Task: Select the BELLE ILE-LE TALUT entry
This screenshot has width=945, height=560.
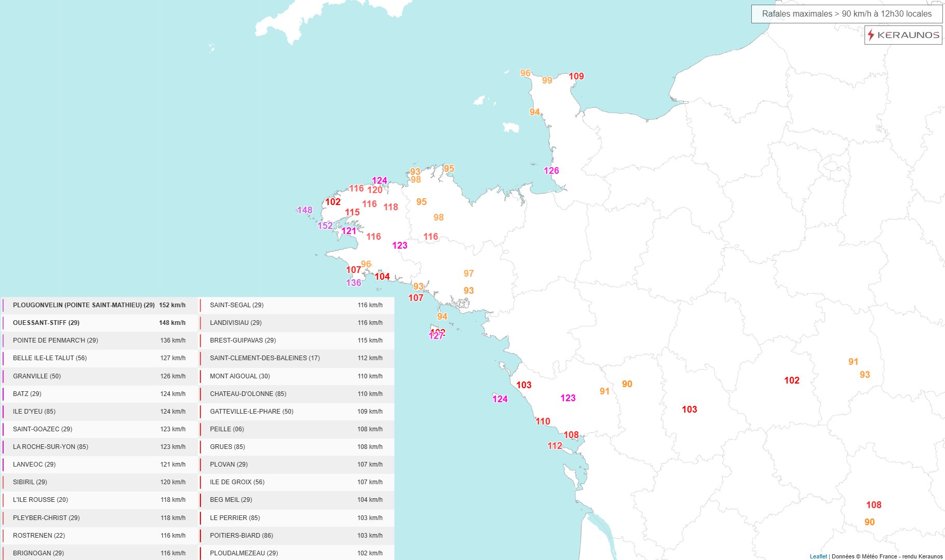Action: tap(99, 358)
